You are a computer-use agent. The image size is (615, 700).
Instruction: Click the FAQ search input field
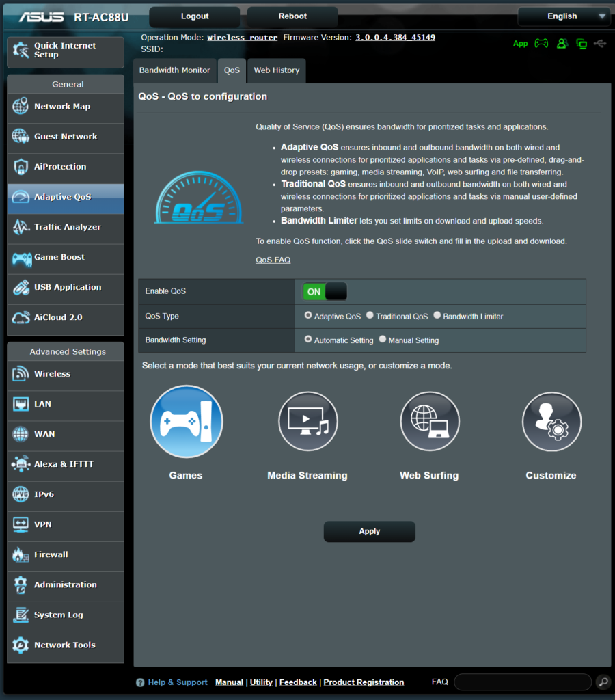(522, 682)
